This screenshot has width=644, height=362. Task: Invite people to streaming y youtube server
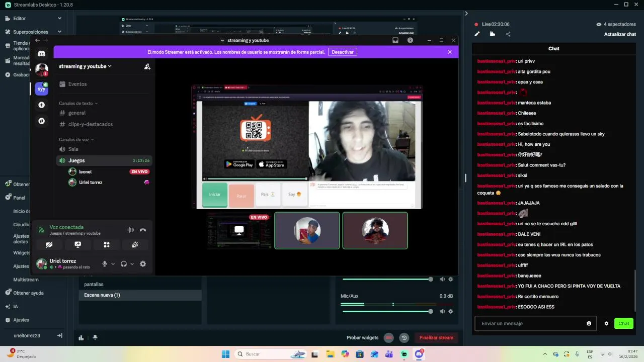(147, 66)
